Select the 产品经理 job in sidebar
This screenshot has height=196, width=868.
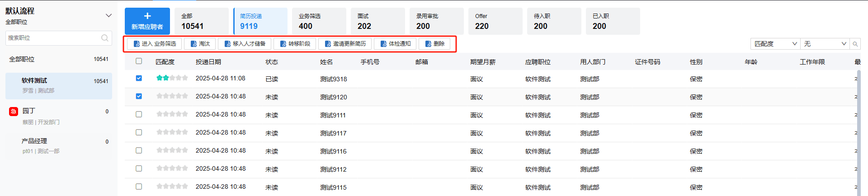pyautogui.click(x=59, y=146)
